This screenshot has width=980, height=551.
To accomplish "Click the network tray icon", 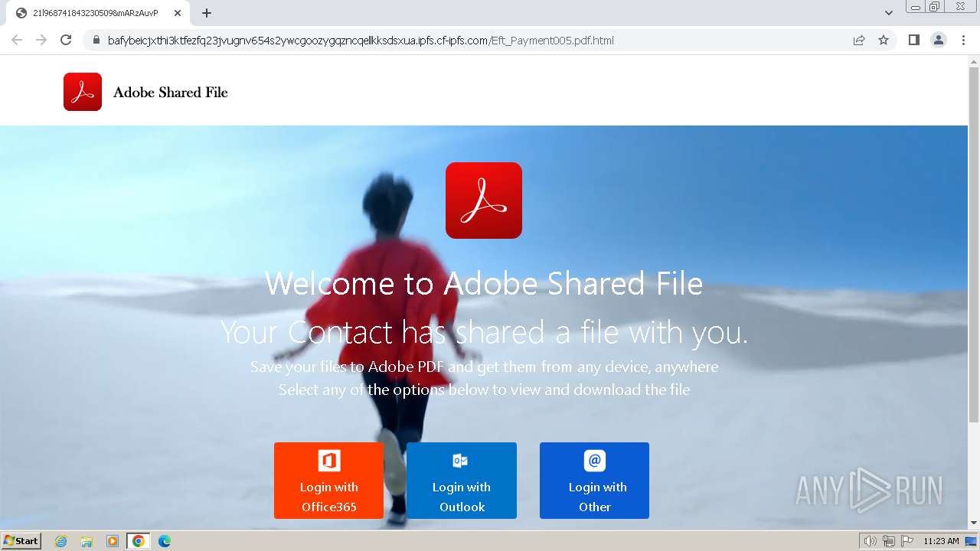I will pos(889,541).
